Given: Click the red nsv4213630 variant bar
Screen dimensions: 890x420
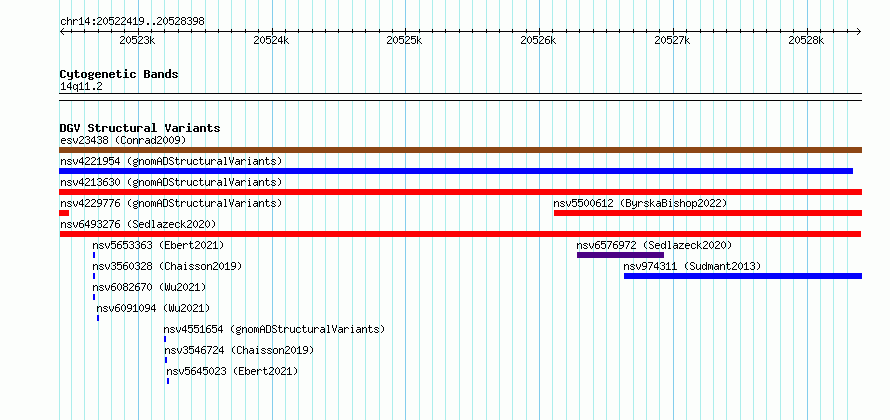Looking at the screenshot, I should 460,192.
